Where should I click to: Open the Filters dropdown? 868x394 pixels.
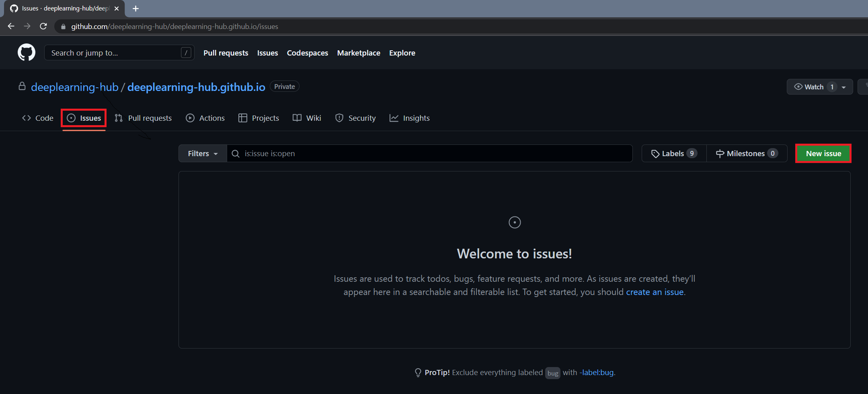pyautogui.click(x=203, y=153)
